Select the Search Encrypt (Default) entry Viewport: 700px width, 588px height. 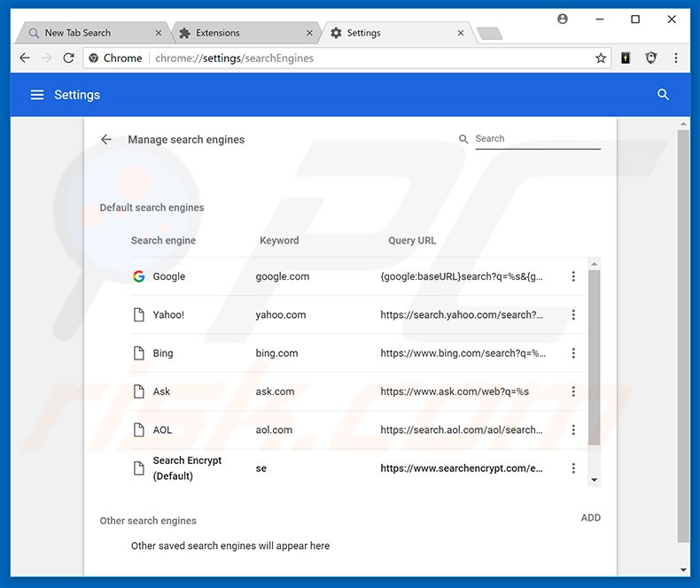187,468
